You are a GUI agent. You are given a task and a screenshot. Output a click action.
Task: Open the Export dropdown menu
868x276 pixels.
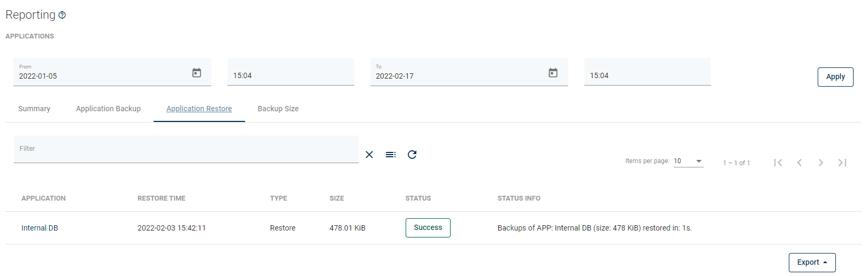pos(812,263)
